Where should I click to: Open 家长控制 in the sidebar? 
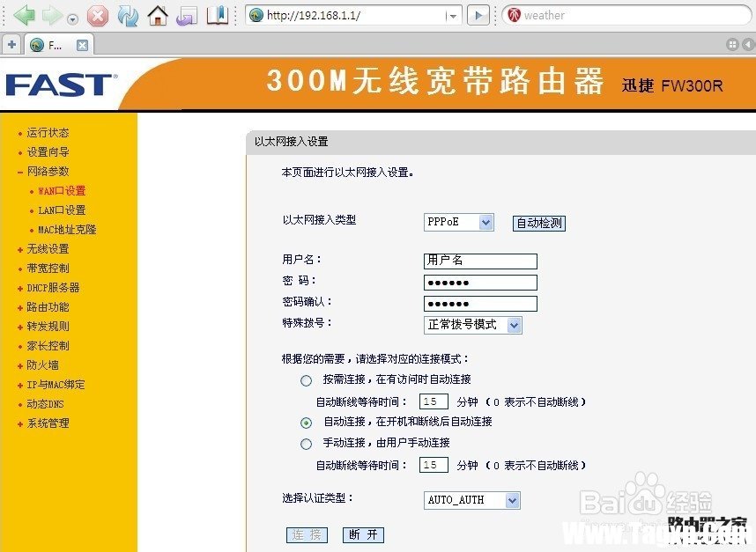[x=48, y=346]
